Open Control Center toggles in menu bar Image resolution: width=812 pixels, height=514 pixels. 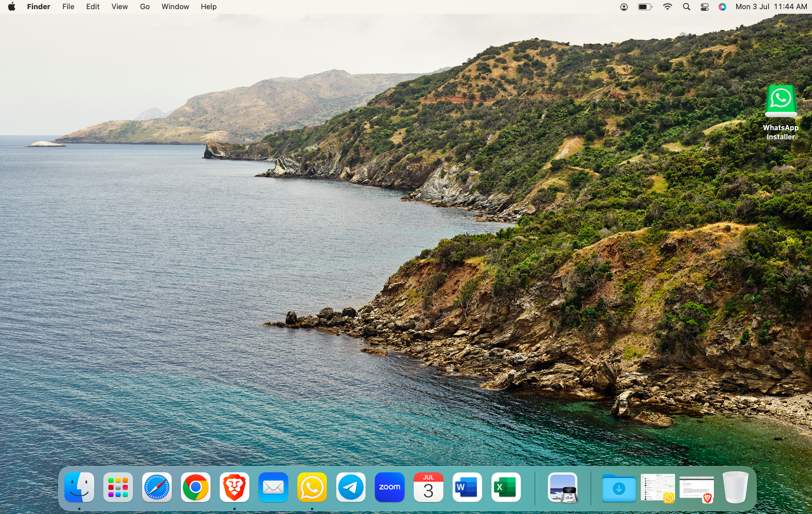click(x=705, y=7)
